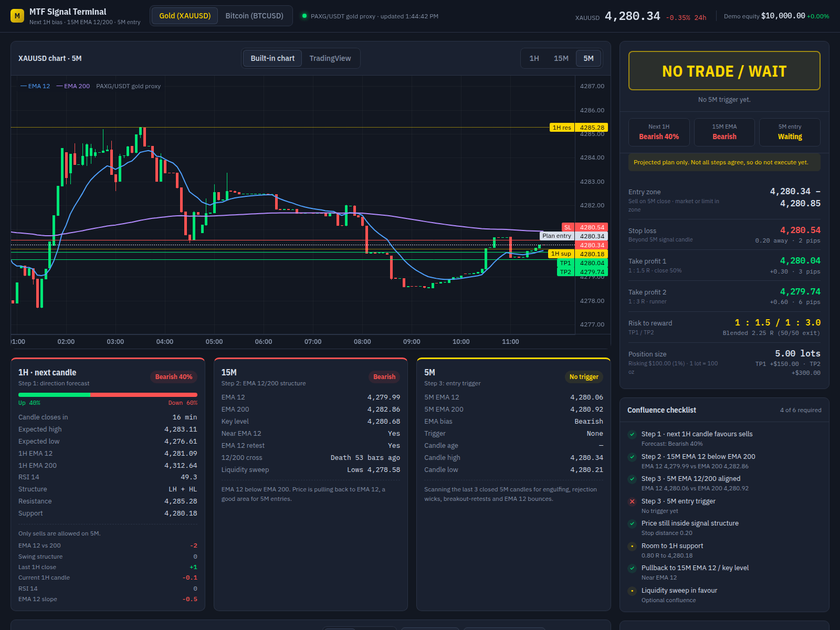Click the 1H res price label
The image size is (840, 630).
(579, 128)
